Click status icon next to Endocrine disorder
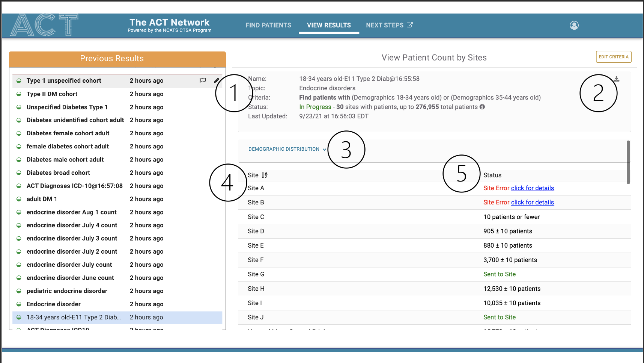Screen dimensions: 644x363 click(19, 304)
